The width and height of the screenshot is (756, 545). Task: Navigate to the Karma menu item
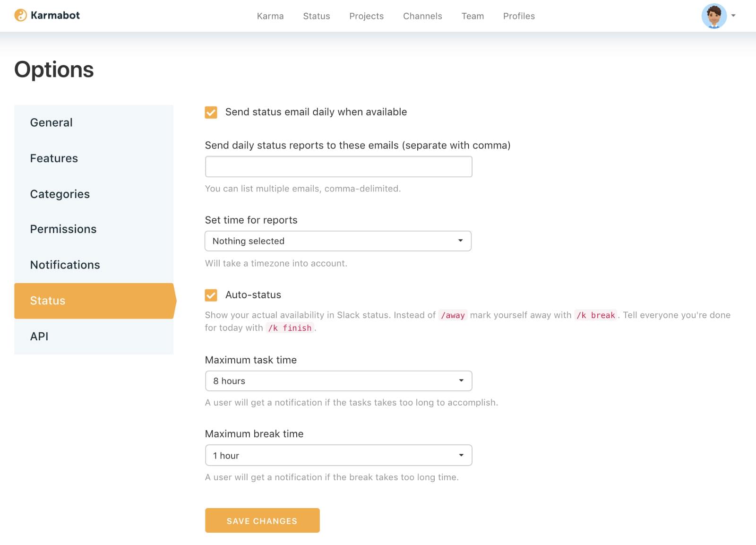(270, 16)
